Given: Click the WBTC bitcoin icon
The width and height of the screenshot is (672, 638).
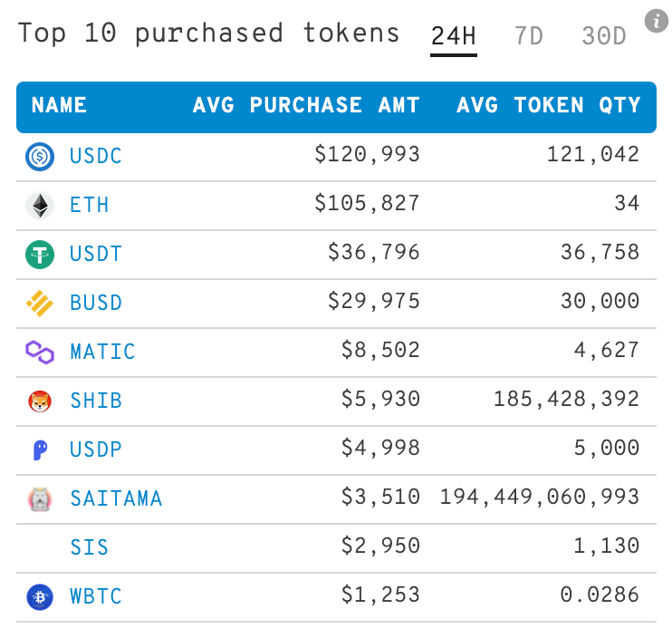Looking at the screenshot, I should tap(40, 596).
